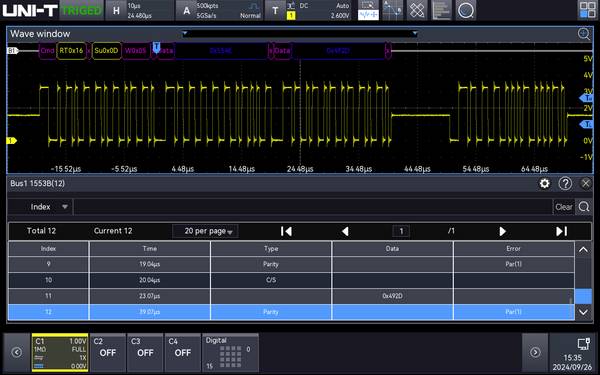
Task: Click the magnifier zoom icon in Wave window
Action: point(584,34)
